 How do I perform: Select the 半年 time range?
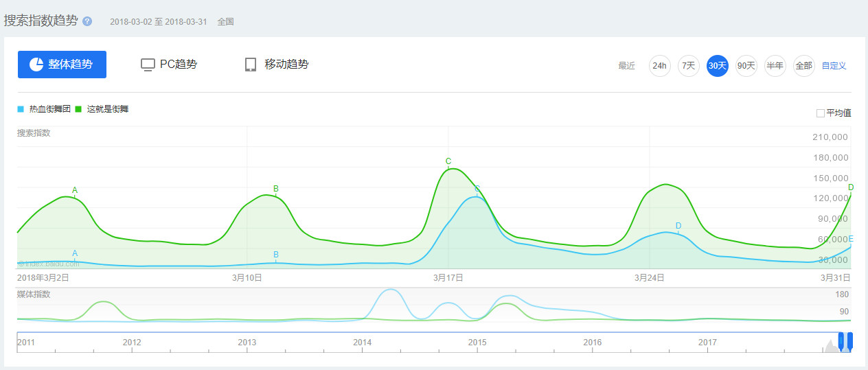tap(775, 66)
